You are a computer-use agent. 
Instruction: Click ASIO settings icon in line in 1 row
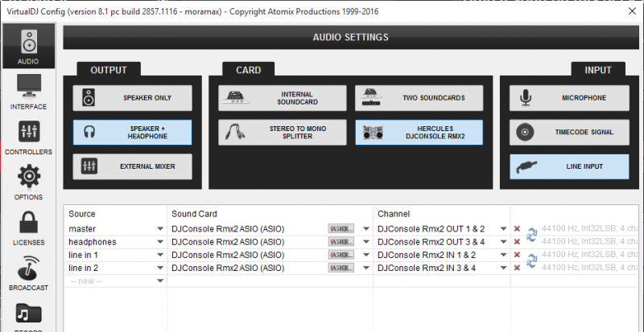(x=341, y=256)
